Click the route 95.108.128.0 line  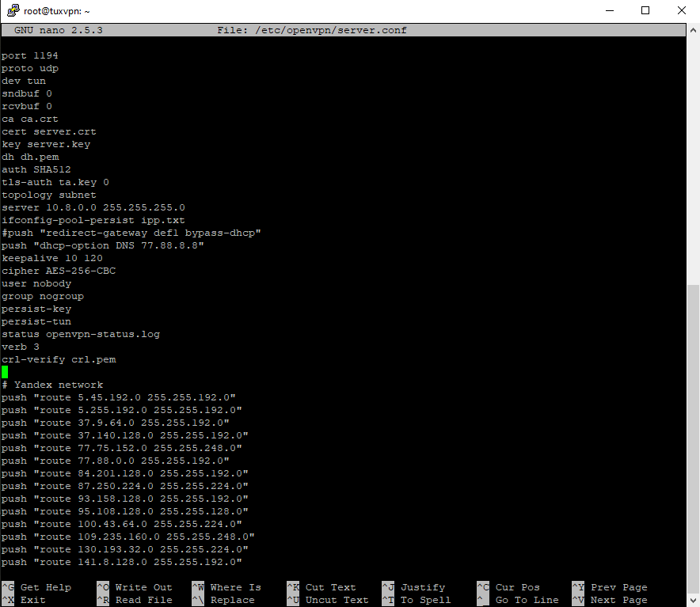124,511
